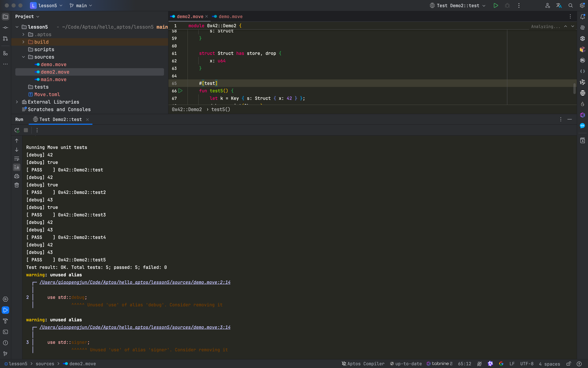
Task: Open the demo.move:3:14 warning link
Action: tap(135, 327)
